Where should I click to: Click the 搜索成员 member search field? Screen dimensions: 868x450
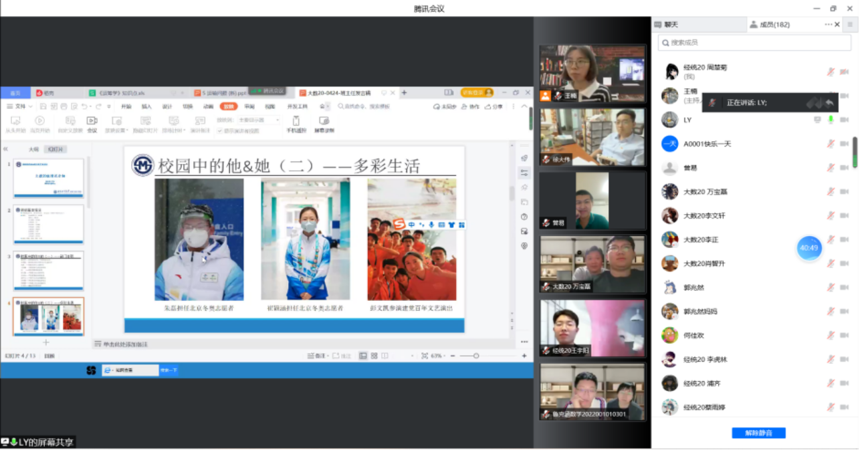(x=754, y=43)
